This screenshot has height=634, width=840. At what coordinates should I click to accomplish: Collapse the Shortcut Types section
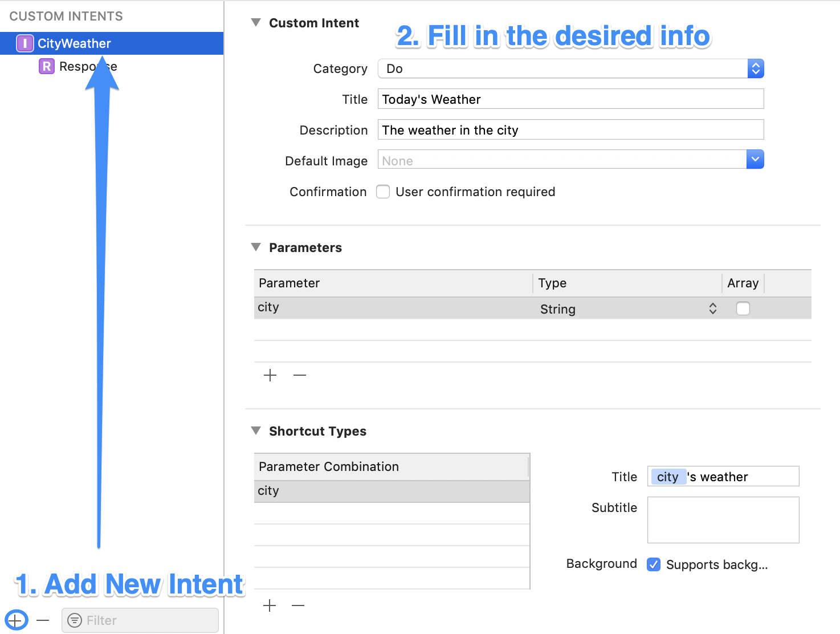pyautogui.click(x=256, y=431)
